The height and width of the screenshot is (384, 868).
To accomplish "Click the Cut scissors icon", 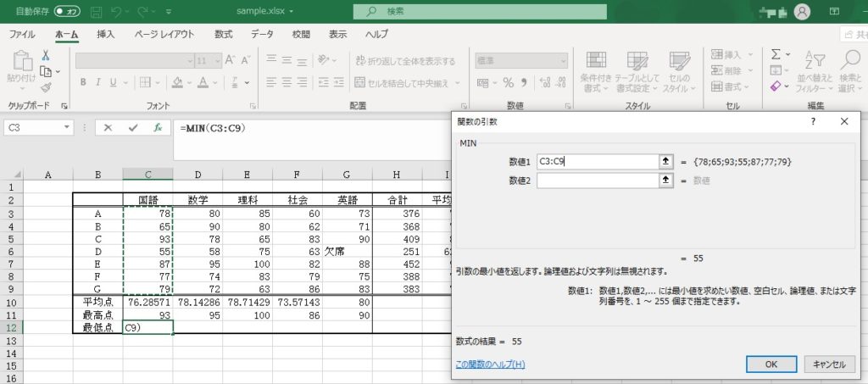I will pyautogui.click(x=46, y=55).
